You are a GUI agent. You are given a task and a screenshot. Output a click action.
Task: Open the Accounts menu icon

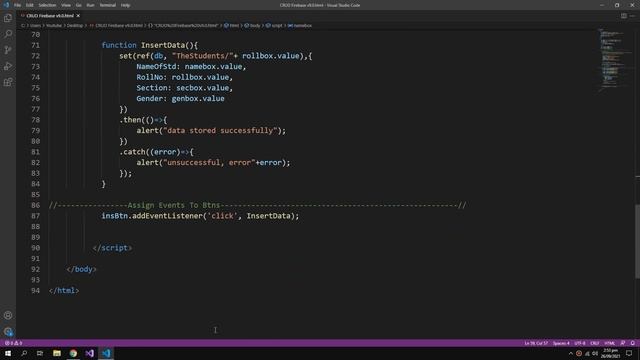tap(8, 315)
